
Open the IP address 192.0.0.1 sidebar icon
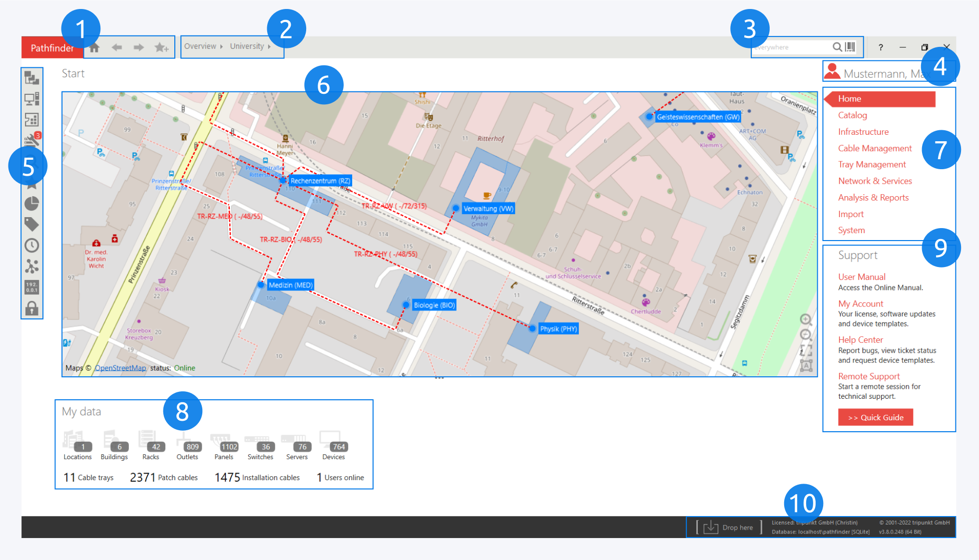click(31, 287)
